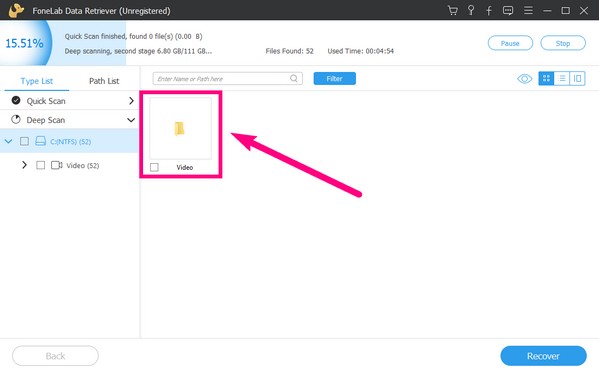
Task: Open the hamburger menu icon
Action: pyautogui.click(x=528, y=10)
